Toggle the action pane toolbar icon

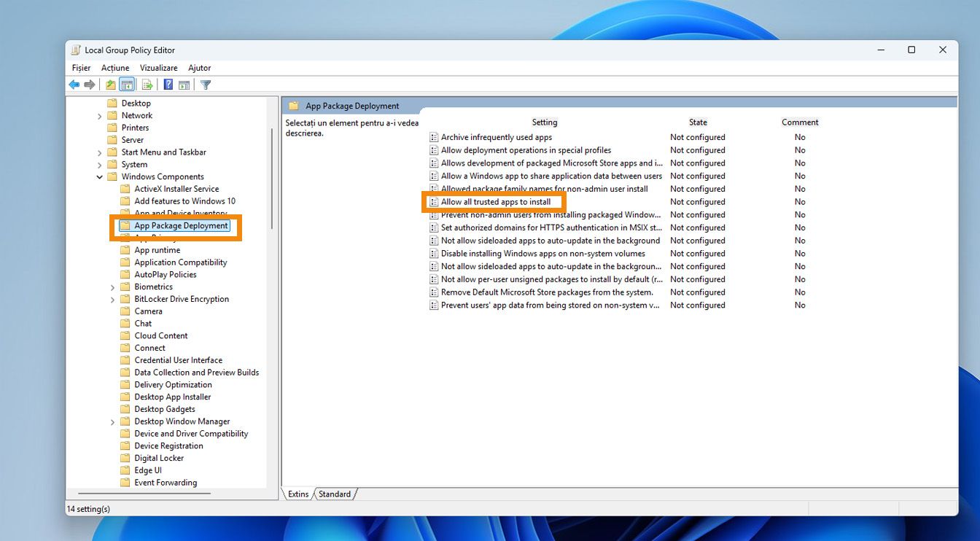pyautogui.click(x=184, y=85)
